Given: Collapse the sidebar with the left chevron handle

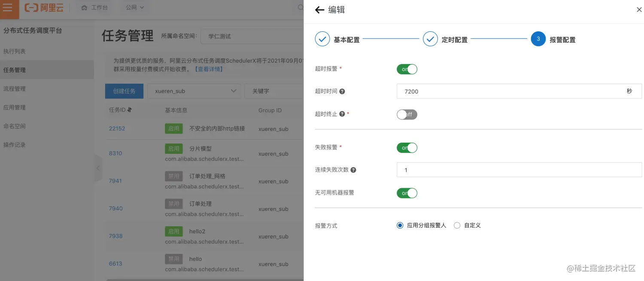Looking at the screenshot, I should point(98,168).
